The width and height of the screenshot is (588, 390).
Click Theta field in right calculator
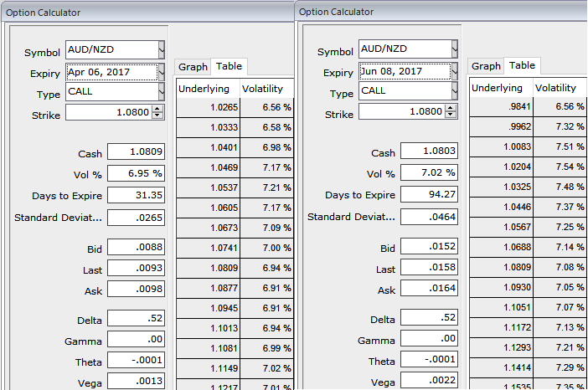(x=430, y=360)
